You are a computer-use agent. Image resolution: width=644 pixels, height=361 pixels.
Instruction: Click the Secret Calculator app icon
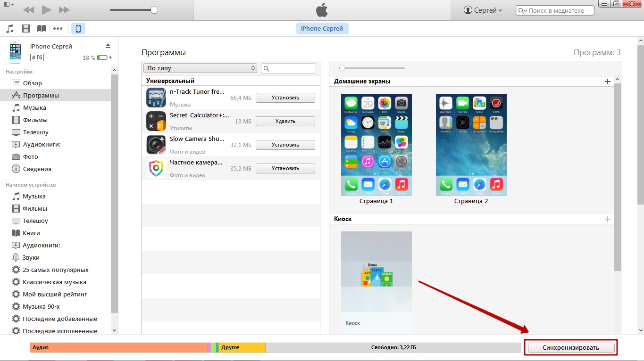(156, 121)
